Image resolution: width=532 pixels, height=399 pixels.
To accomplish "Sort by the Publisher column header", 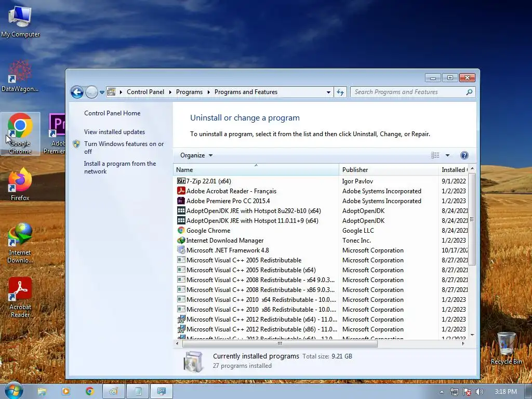I will point(389,170).
